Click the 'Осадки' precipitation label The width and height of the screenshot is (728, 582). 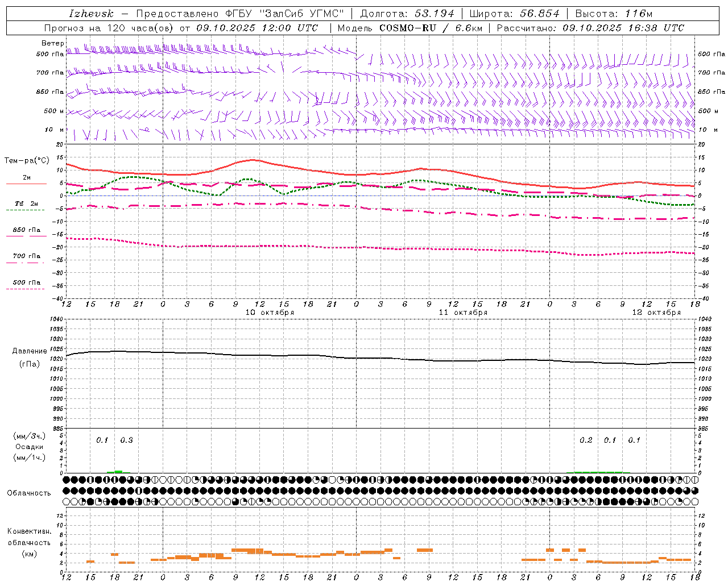point(30,447)
